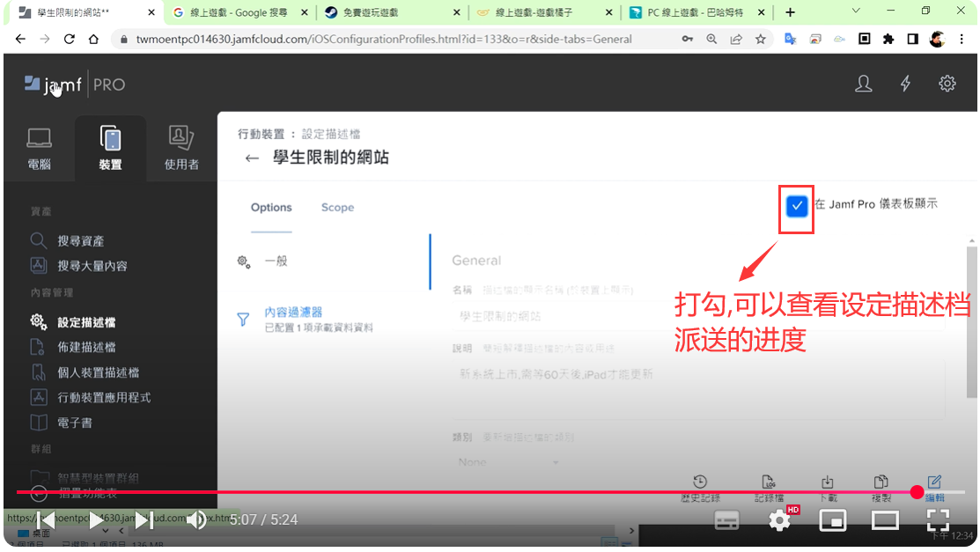The image size is (980, 552).
Task: Toggle the browser side panel
Action: pyautogui.click(x=912, y=39)
